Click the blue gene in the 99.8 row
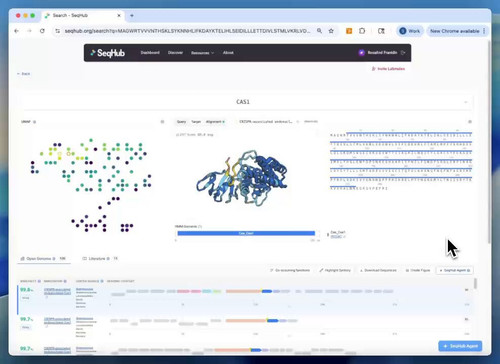This screenshot has height=364, width=500. point(267,291)
